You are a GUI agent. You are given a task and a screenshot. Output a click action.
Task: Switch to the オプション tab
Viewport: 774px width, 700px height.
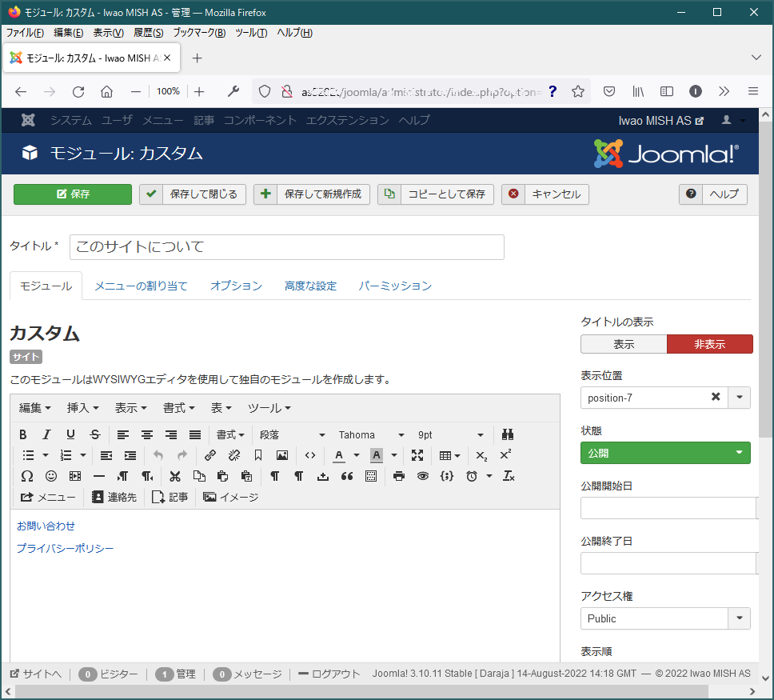pos(236,286)
